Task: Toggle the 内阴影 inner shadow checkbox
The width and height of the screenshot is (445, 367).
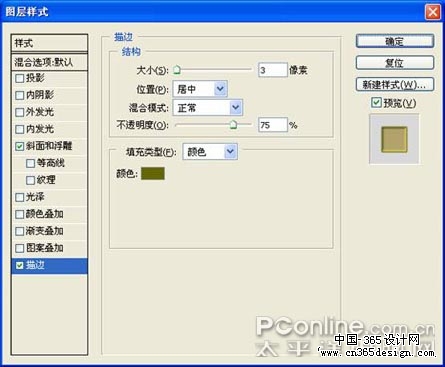Action: [20, 95]
